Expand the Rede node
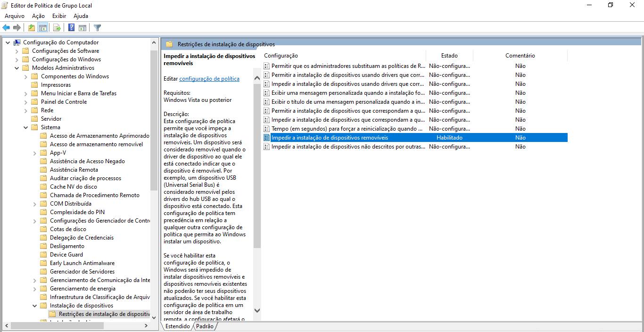Viewport: 644px width, 332px height. 26,110
